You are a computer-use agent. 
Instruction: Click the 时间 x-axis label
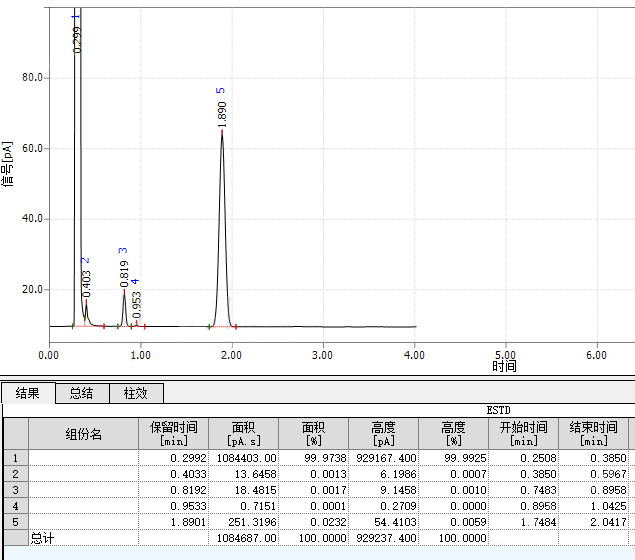tap(504, 366)
